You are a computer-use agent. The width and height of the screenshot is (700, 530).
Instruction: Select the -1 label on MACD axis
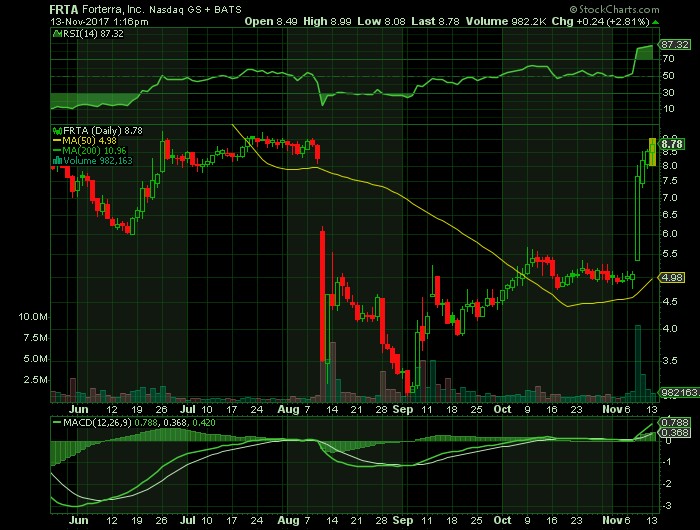(667, 462)
